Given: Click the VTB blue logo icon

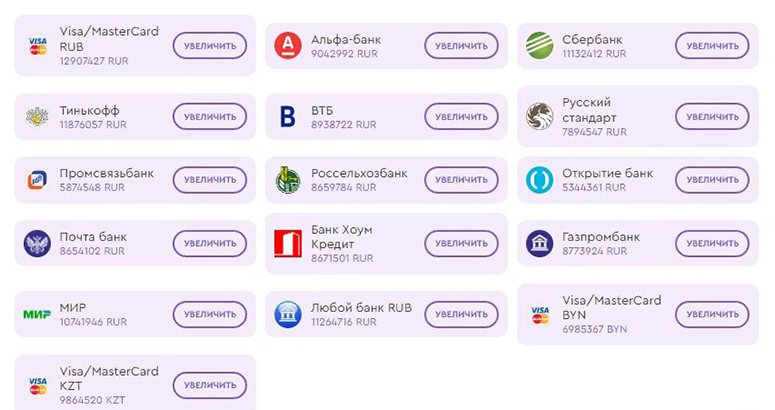Looking at the screenshot, I should pyautogui.click(x=288, y=117).
